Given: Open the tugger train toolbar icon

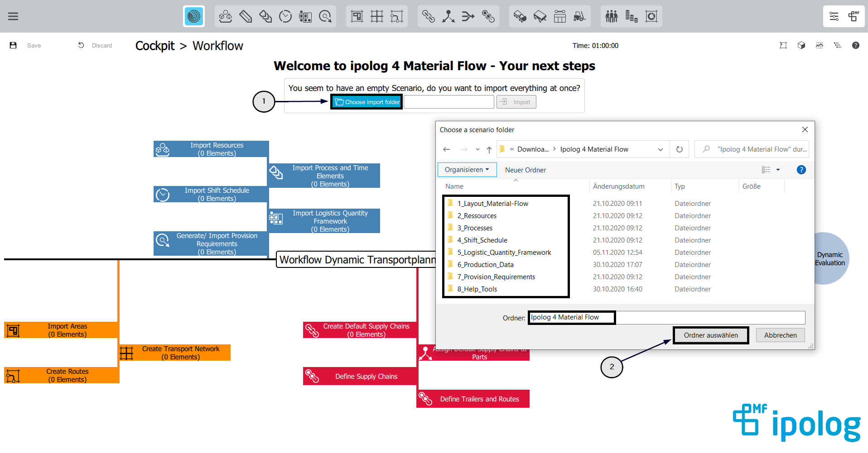Looking at the screenshot, I should click(x=520, y=17).
